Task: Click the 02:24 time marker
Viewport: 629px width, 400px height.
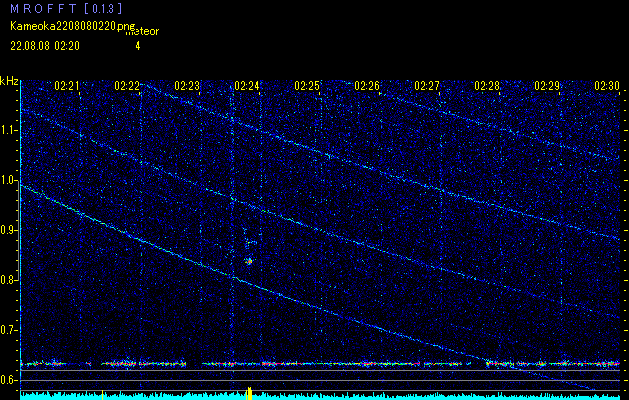Action: pos(247,86)
